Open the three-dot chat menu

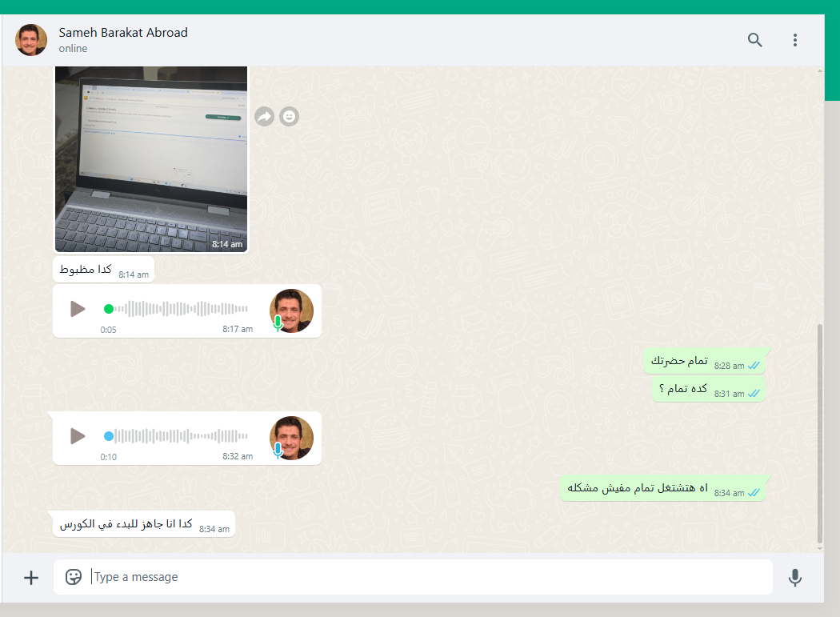click(x=795, y=40)
